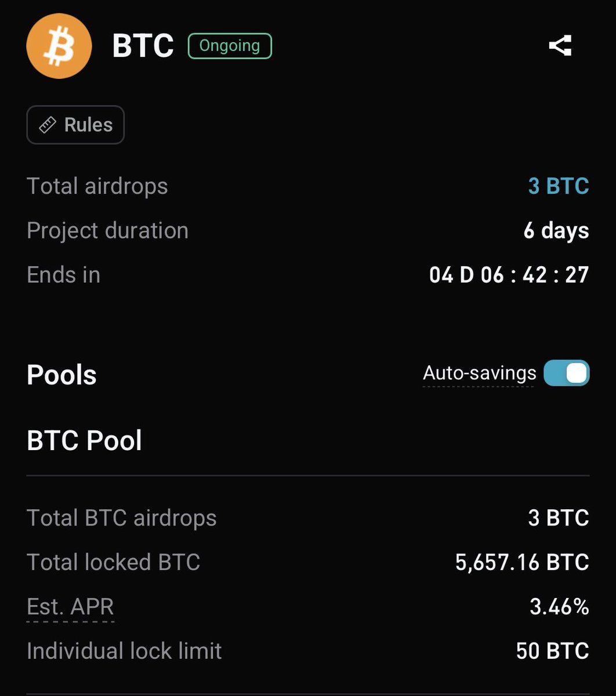This screenshot has width=616, height=696.
Task: Tap the Auto-savings underlined label
Action: pos(479,373)
